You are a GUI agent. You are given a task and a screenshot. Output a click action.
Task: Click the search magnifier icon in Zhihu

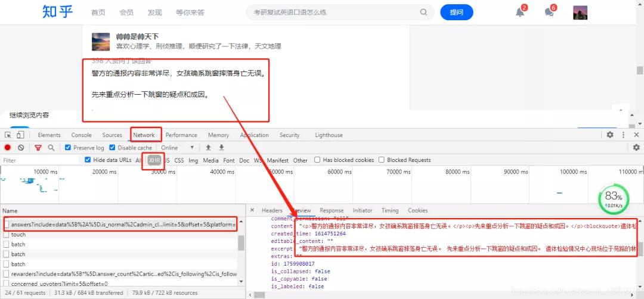point(423,13)
